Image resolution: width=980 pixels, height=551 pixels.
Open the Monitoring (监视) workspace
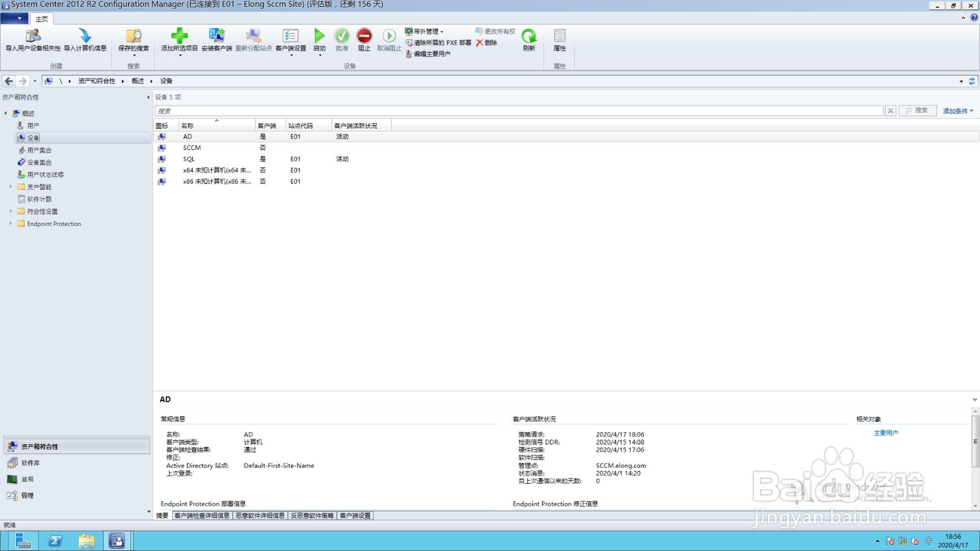coord(77,479)
